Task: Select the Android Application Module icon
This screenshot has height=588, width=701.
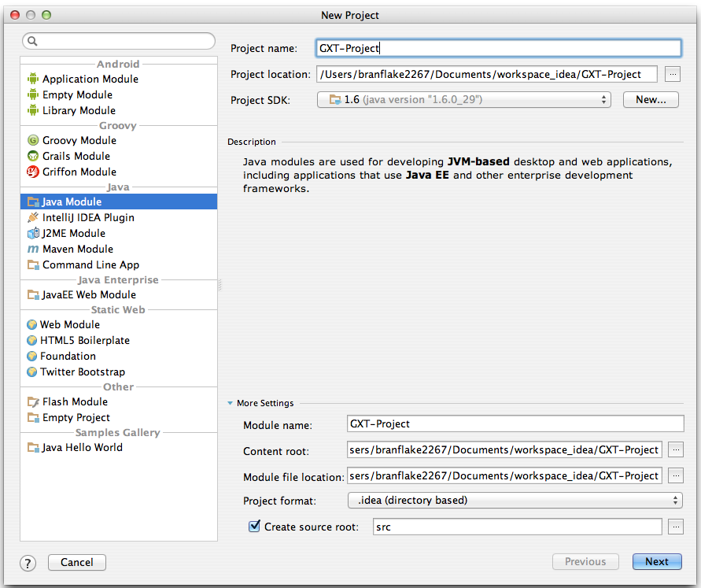Action: pyautogui.click(x=32, y=79)
